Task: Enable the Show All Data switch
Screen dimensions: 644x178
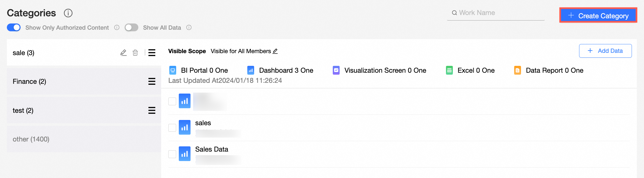Action: (131, 27)
